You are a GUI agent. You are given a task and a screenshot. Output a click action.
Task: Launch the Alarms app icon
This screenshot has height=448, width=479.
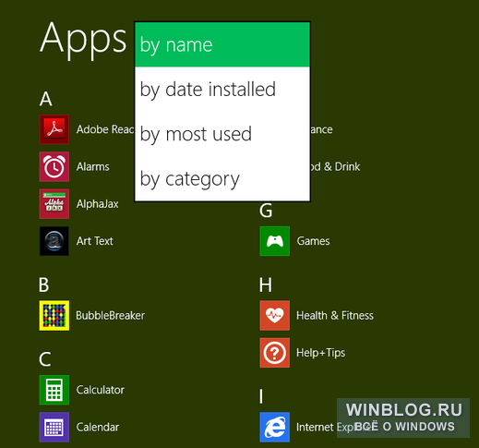pyautogui.click(x=54, y=166)
